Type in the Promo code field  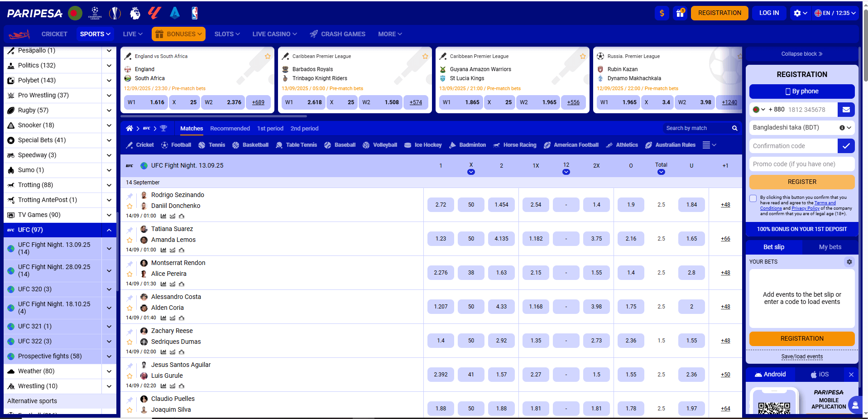tap(801, 164)
